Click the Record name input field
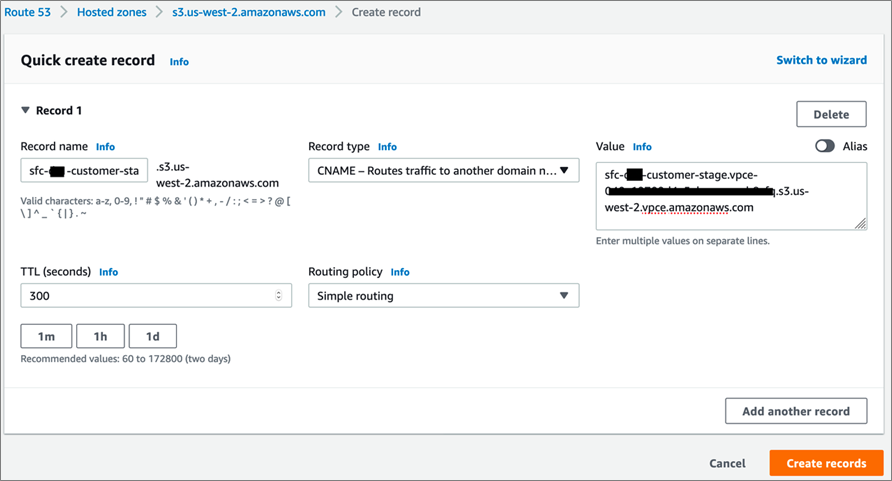Screen dimensions: 892x481 [84, 171]
